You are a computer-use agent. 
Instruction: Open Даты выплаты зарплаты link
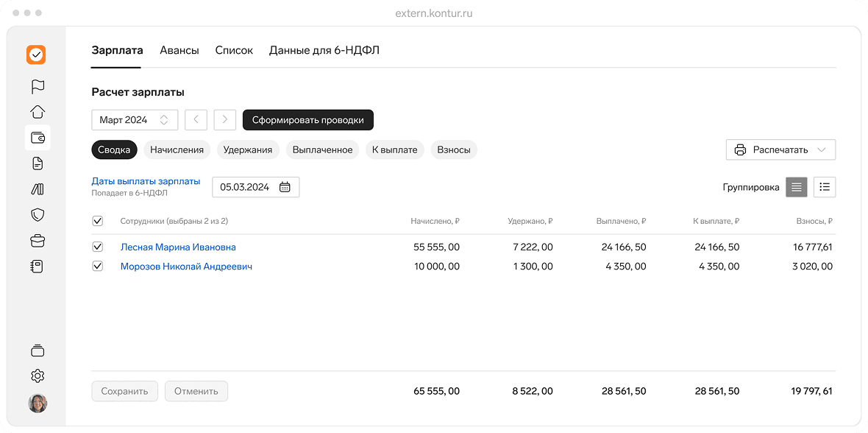tap(146, 181)
